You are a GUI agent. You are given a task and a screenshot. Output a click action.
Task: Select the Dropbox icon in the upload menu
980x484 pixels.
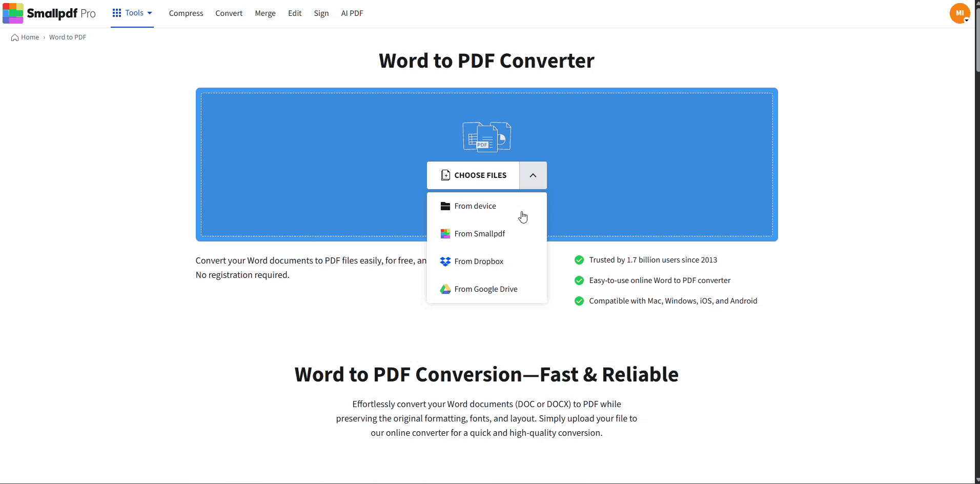pyautogui.click(x=445, y=261)
